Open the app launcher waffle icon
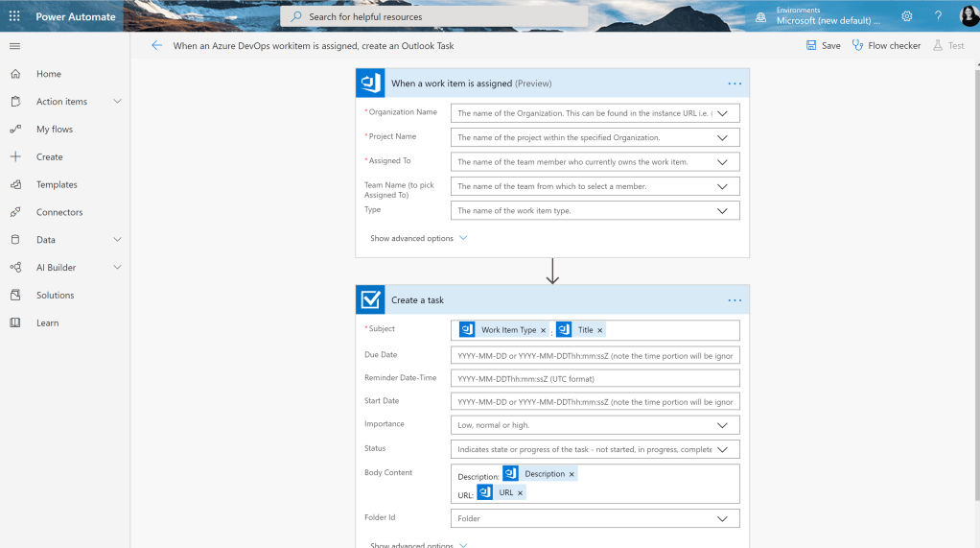Viewport: 980px width, 548px height. tap(14, 16)
